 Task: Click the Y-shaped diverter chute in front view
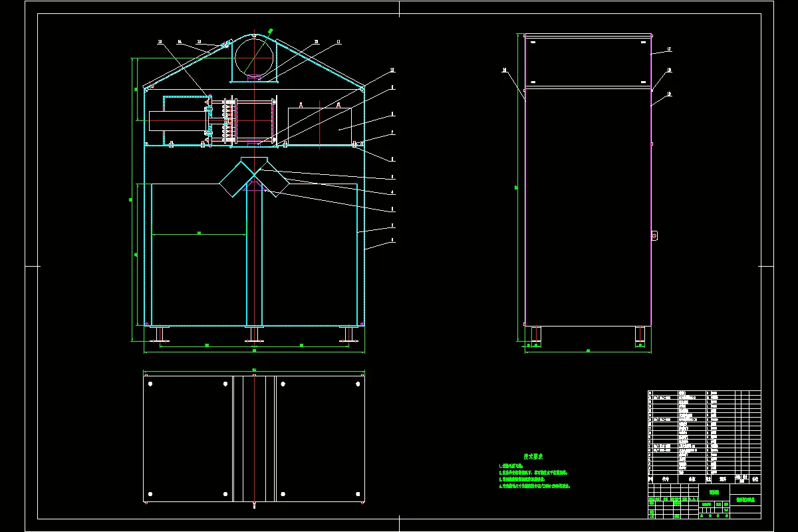click(x=254, y=177)
